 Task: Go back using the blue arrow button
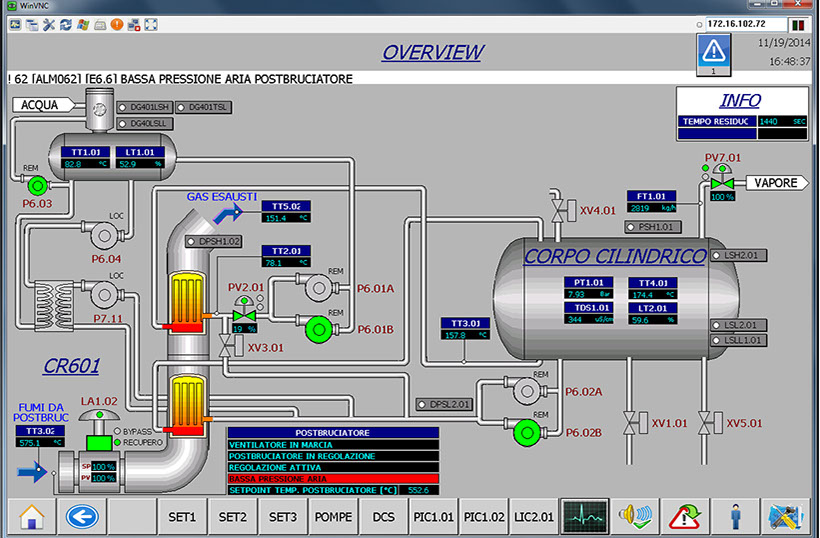(81, 516)
